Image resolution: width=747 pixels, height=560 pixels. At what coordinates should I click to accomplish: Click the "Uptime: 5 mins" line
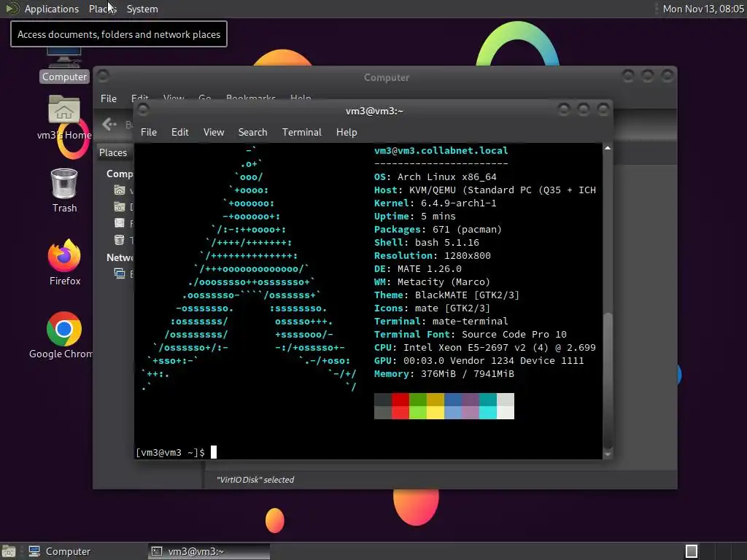[x=414, y=216]
